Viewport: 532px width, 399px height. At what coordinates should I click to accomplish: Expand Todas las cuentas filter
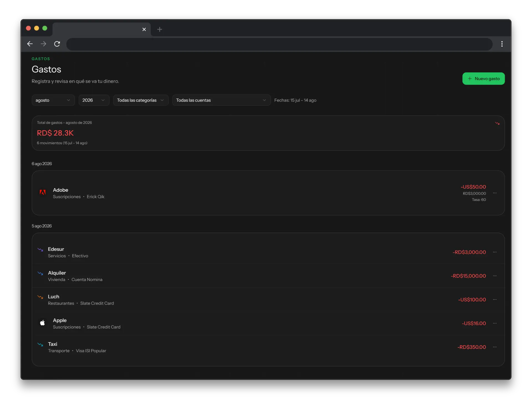(221, 100)
